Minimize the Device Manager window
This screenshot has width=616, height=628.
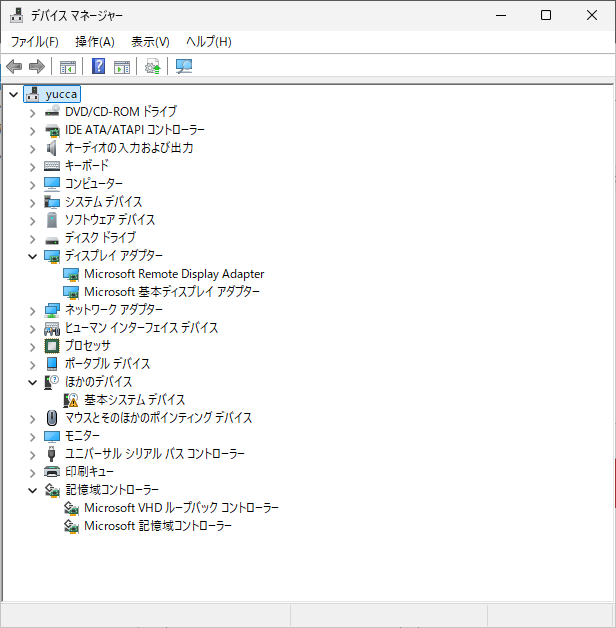pos(501,15)
